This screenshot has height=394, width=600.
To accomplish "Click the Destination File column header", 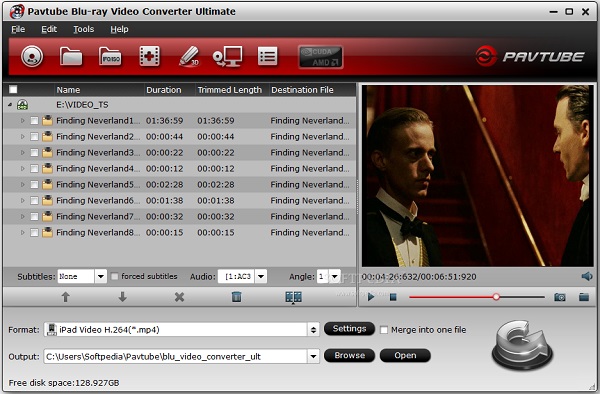I will [312, 90].
